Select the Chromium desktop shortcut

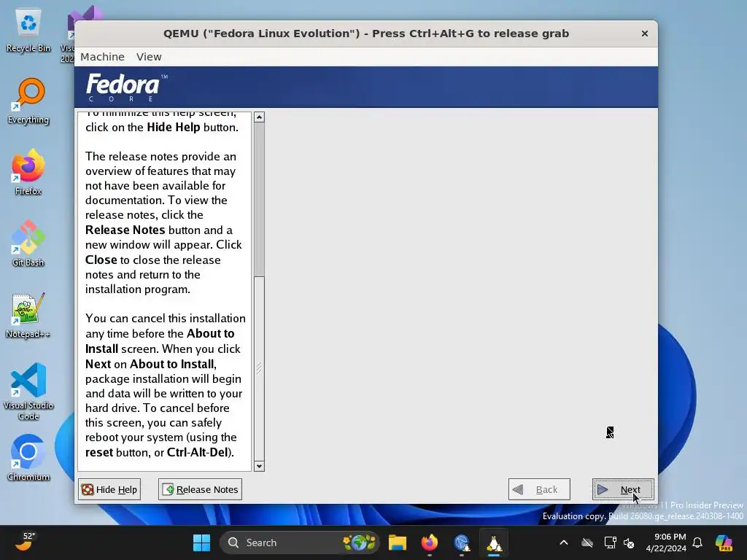[28, 458]
